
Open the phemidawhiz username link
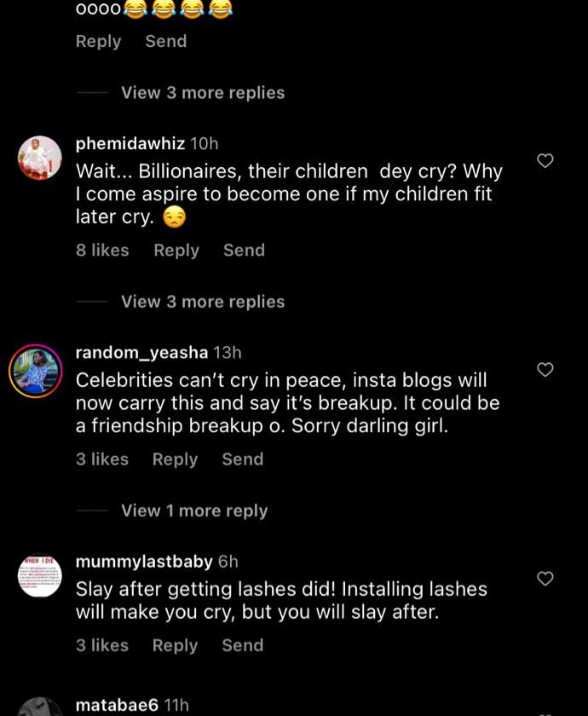click(130, 143)
